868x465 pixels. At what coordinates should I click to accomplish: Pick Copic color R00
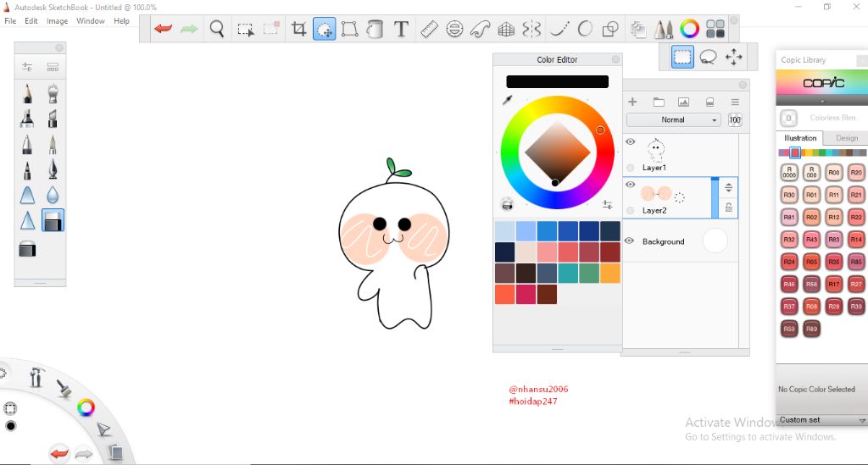click(x=834, y=173)
